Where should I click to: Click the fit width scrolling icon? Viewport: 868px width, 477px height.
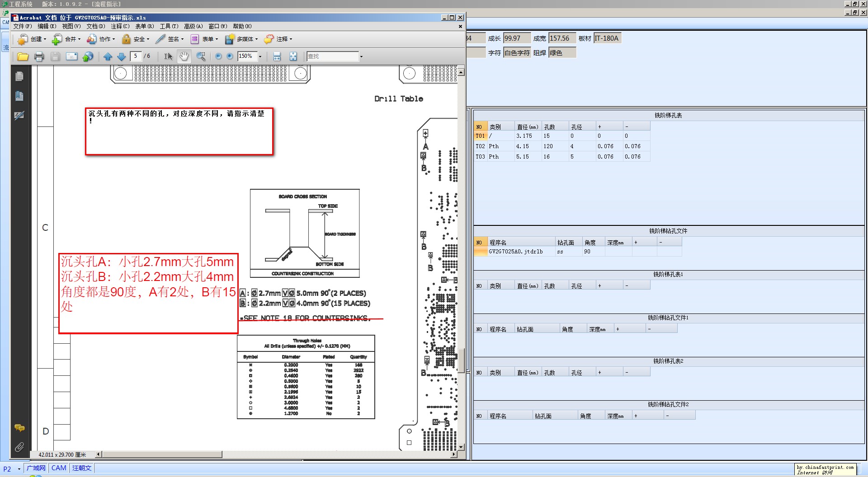(x=277, y=56)
